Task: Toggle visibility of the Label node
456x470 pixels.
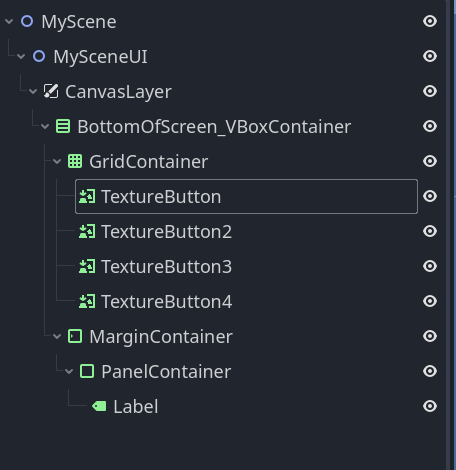Action: [430, 406]
